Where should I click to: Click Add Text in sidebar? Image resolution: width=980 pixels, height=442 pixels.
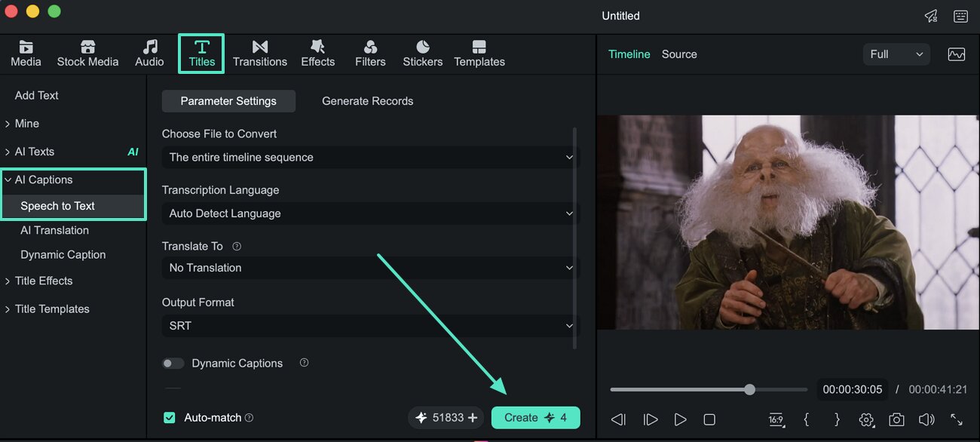tap(36, 96)
